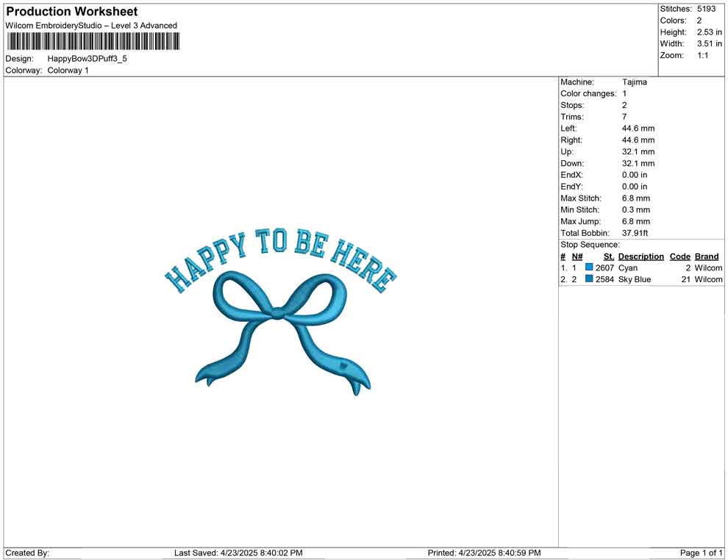728x560 pixels.
Task: Select the Max Stitch value '6.8 mm'
Action: (635, 198)
